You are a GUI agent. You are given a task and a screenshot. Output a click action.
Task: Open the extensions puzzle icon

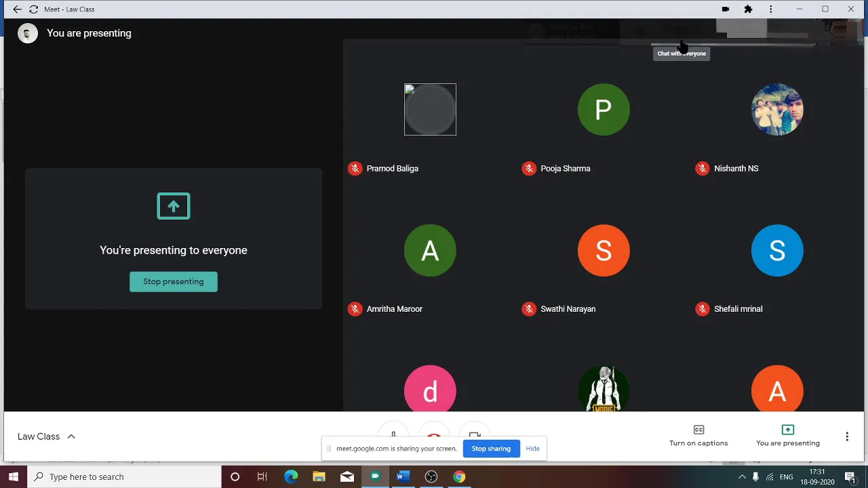click(x=748, y=9)
